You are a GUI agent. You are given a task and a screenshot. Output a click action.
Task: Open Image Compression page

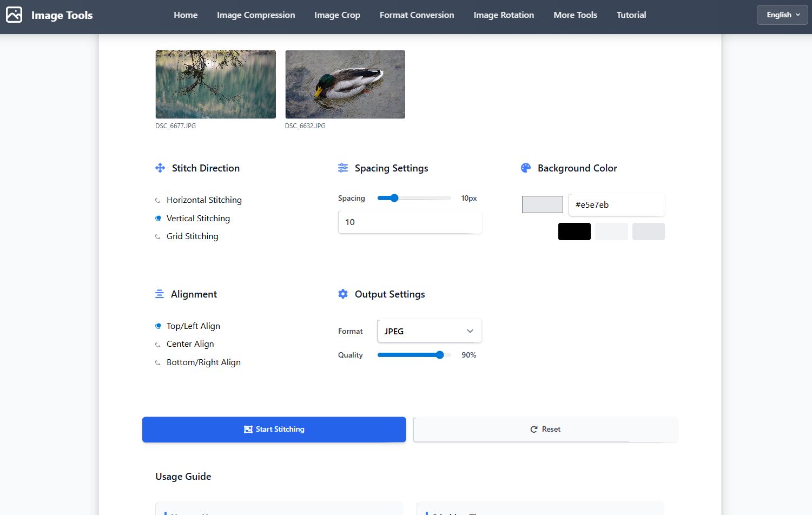click(256, 15)
